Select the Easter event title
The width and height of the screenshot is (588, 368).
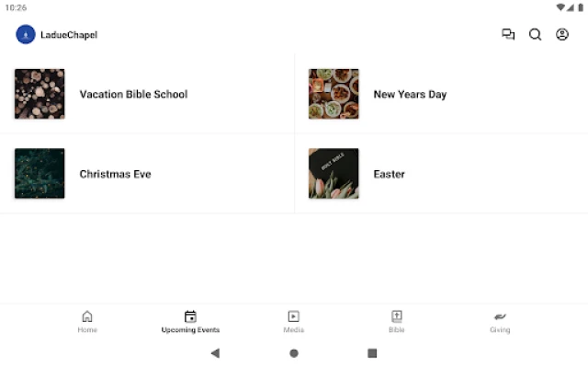click(389, 174)
